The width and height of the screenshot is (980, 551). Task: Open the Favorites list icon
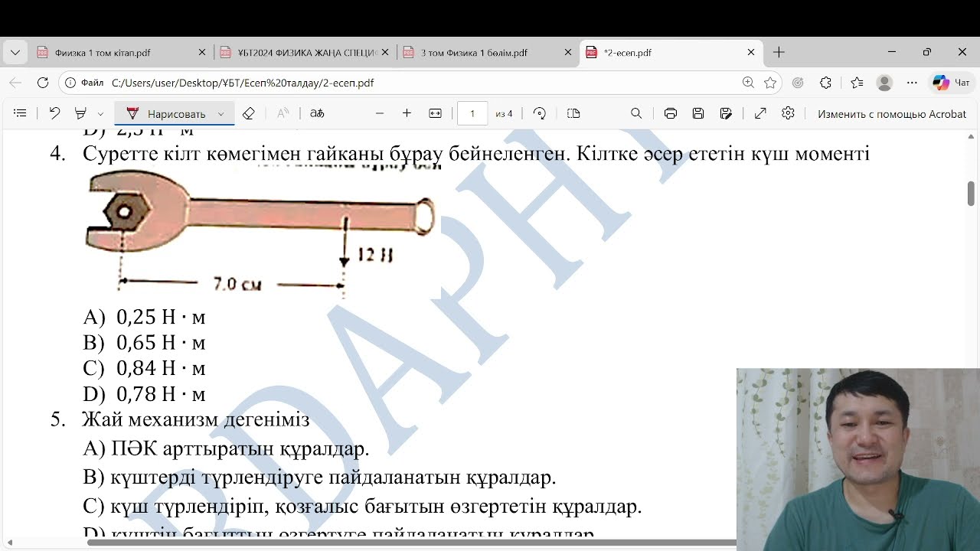point(857,83)
